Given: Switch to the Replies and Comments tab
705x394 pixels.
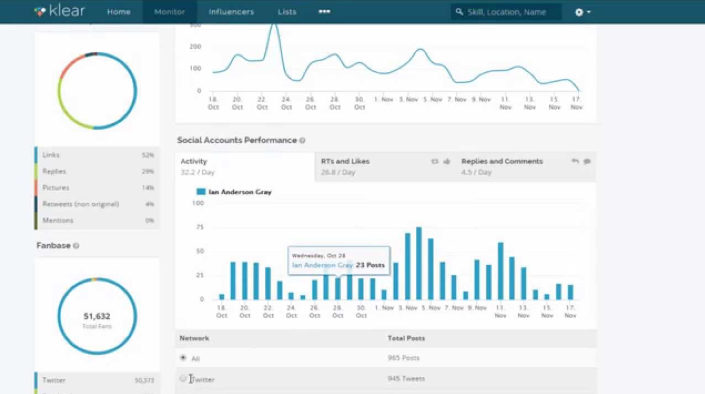Looking at the screenshot, I should 526,167.
